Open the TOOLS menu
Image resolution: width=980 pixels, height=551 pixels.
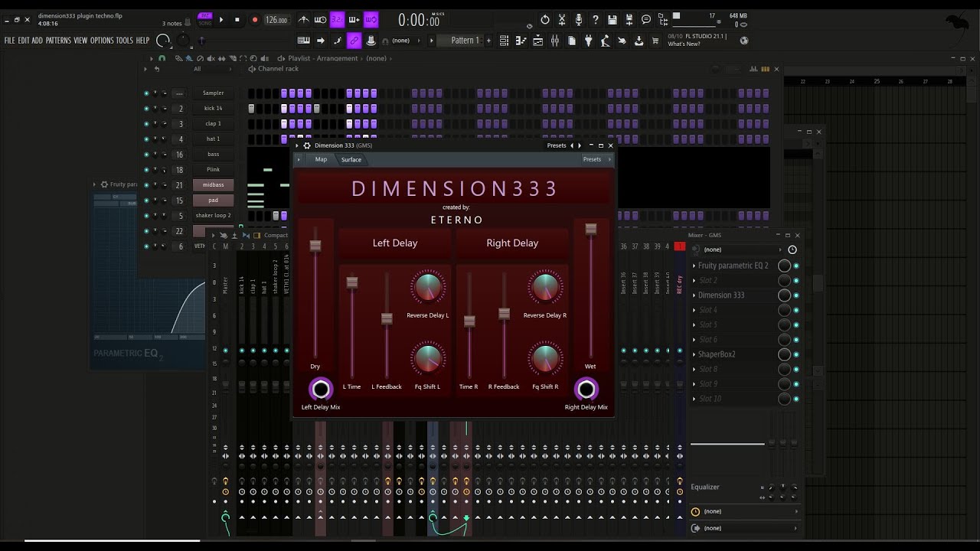[x=125, y=41]
